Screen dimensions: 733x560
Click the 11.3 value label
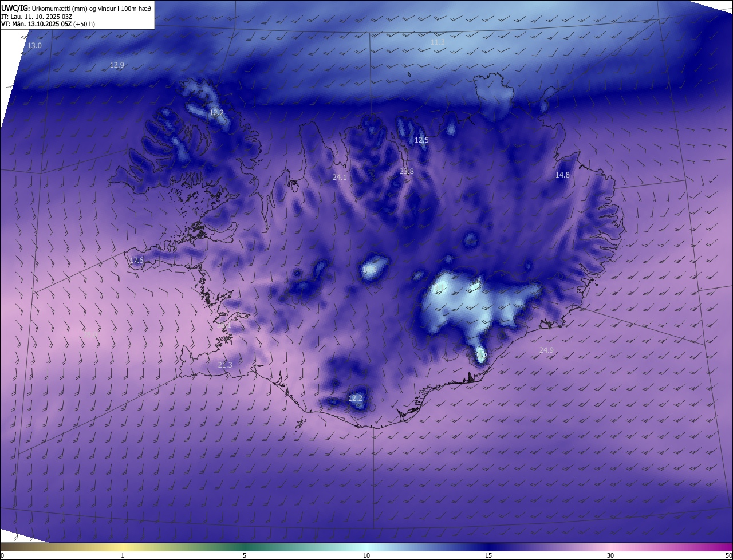(x=438, y=42)
